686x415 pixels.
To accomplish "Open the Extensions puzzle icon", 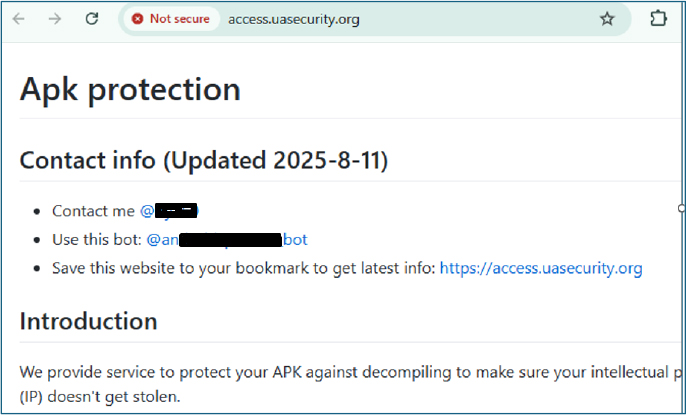I will [x=658, y=19].
